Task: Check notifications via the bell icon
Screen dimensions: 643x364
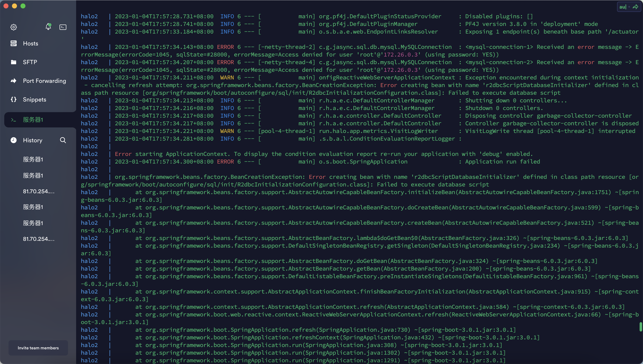Action: tap(48, 27)
